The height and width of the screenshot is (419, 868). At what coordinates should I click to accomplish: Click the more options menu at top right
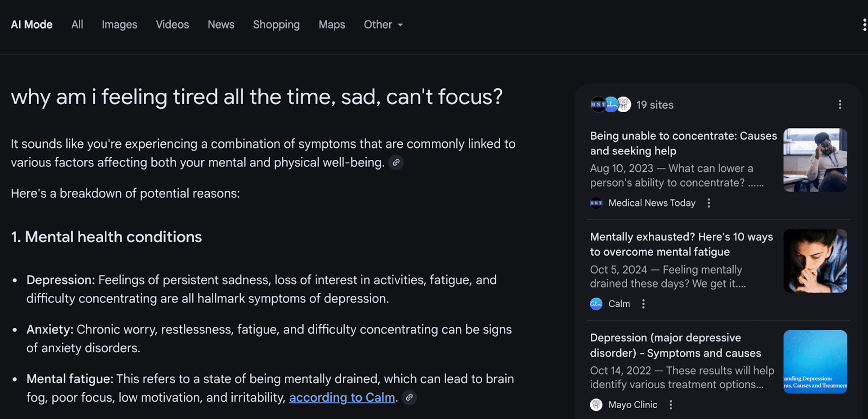click(x=864, y=25)
